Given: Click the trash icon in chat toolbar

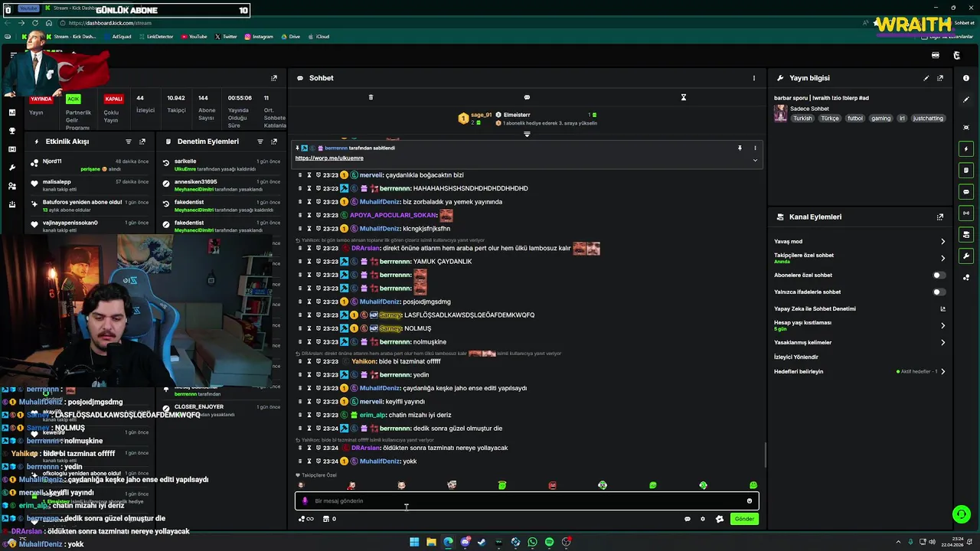Looking at the screenshot, I should [x=371, y=97].
